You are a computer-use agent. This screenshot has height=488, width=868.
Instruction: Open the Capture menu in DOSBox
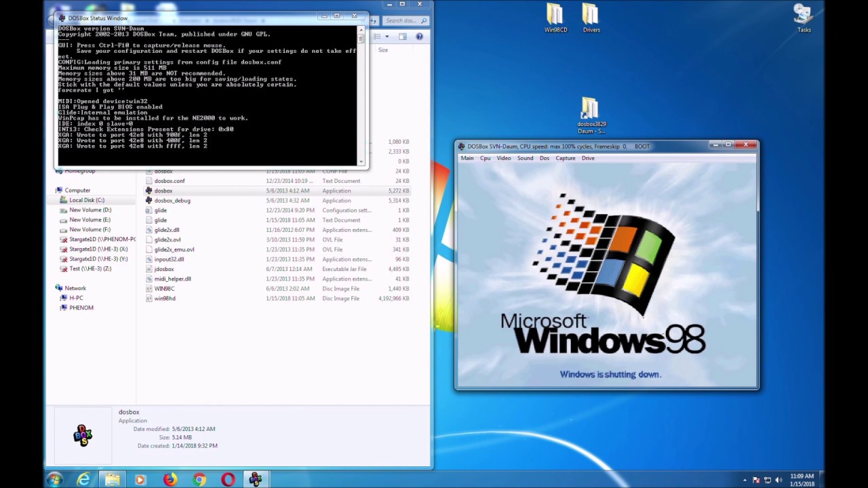(566, 158)
